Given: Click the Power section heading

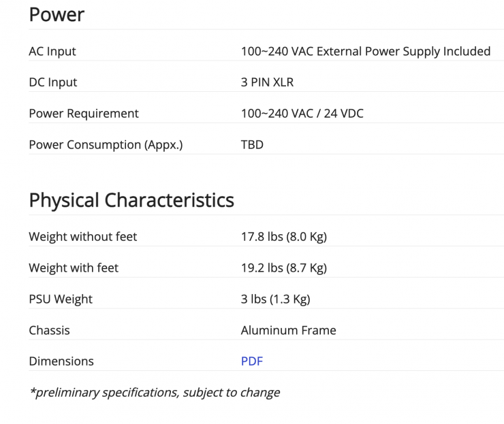Looking at the screenshot, I should point(57,15).
